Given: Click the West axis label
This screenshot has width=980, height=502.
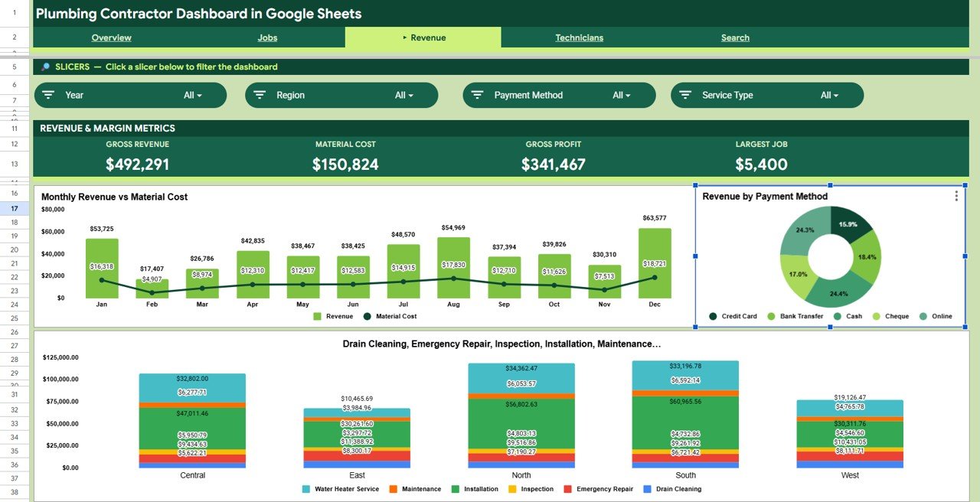Looking at the screenshot, I should pos(850,475).
